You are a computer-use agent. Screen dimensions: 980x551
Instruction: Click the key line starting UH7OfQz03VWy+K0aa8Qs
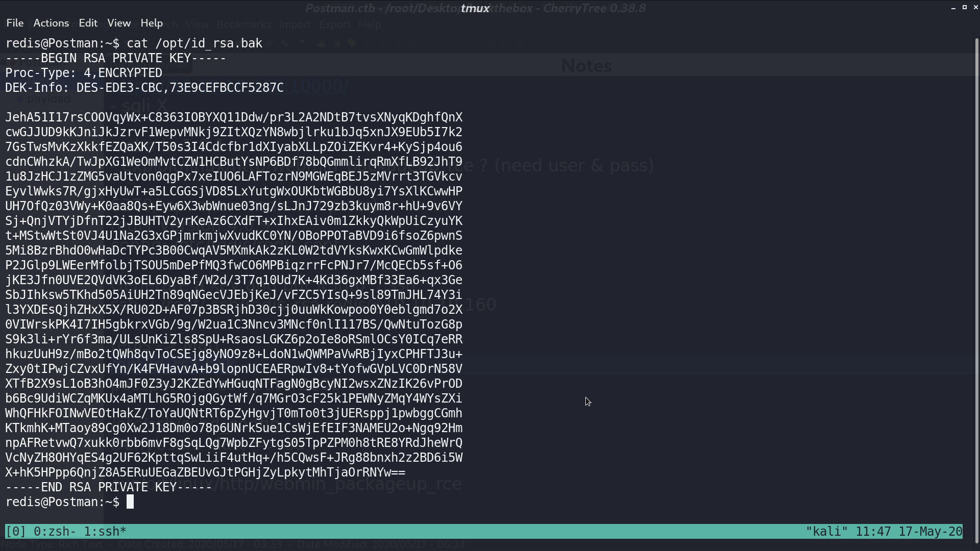coord(234,206)
